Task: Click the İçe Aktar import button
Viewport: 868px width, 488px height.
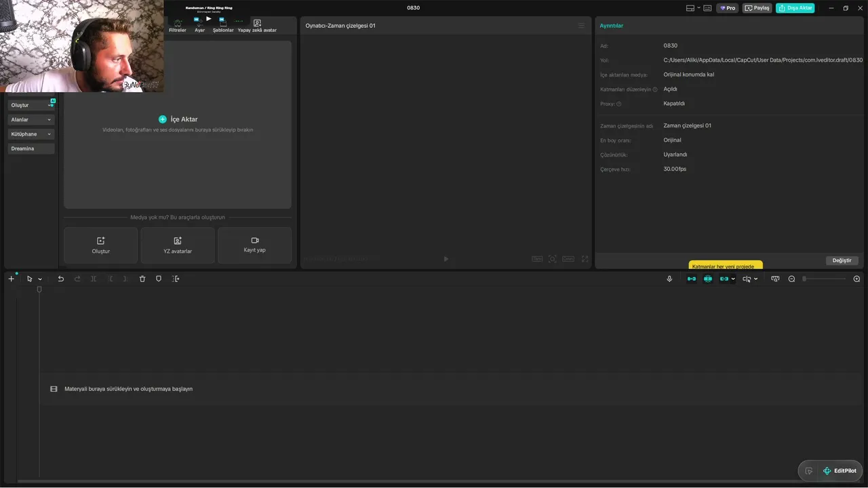Action: (178, 119)
